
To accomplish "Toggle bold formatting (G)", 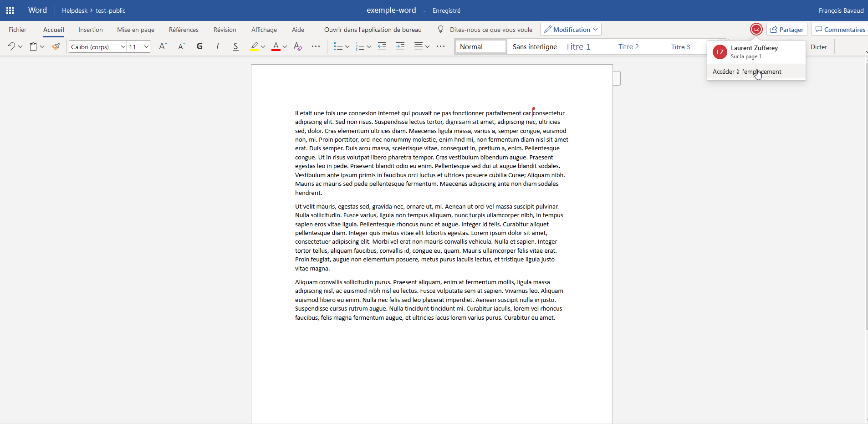I will point(199,46).
